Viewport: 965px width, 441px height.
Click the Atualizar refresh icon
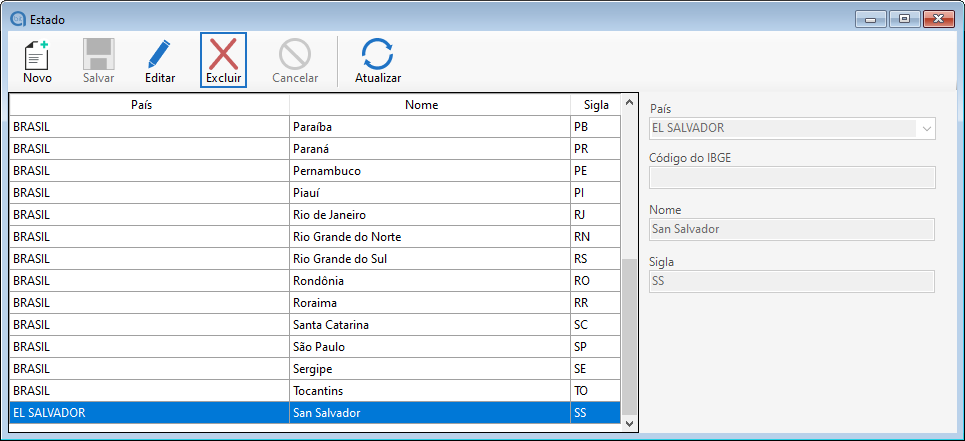378,54
